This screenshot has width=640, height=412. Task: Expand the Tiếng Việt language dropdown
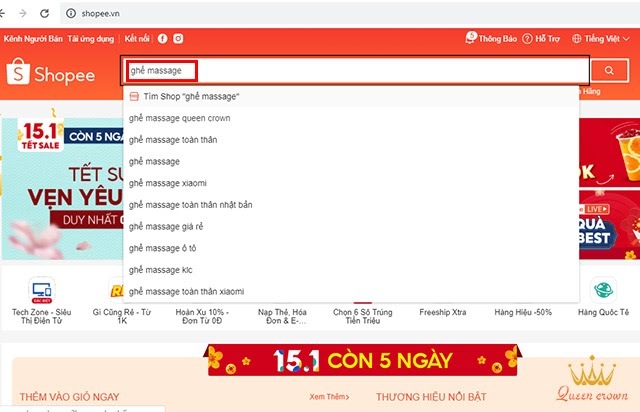[601, 39]
